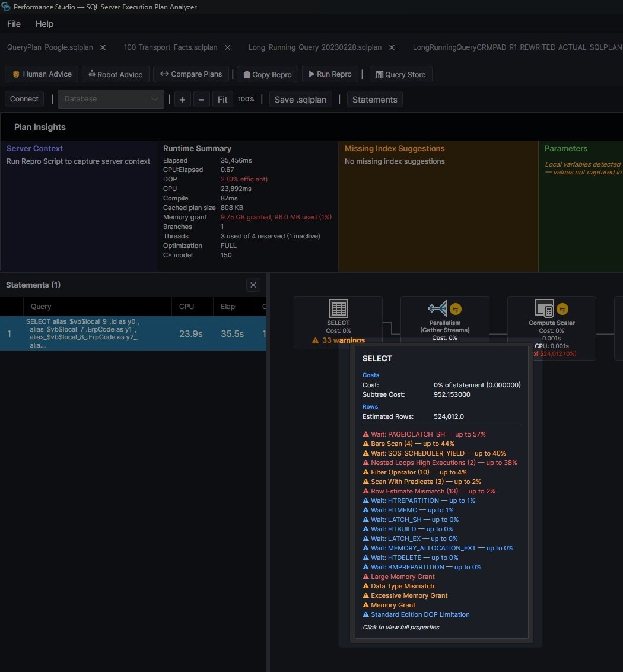Click the SOS_SCHEDULER_YIELD wait warning

click(x=434, y=453)
